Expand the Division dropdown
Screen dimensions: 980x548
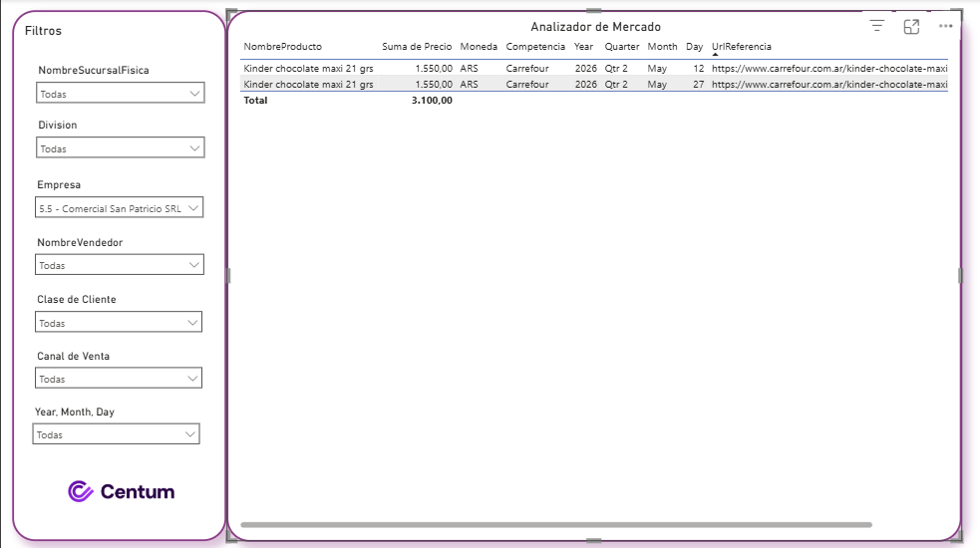(120, 148)
